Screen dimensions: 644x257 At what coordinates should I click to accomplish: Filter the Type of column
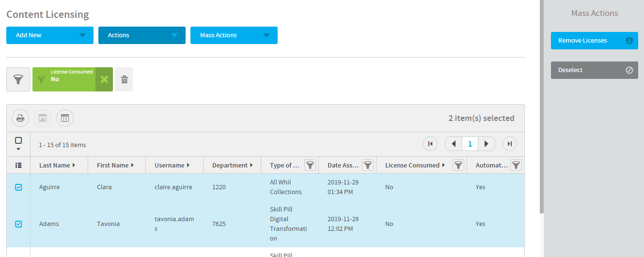coord(310,165)
